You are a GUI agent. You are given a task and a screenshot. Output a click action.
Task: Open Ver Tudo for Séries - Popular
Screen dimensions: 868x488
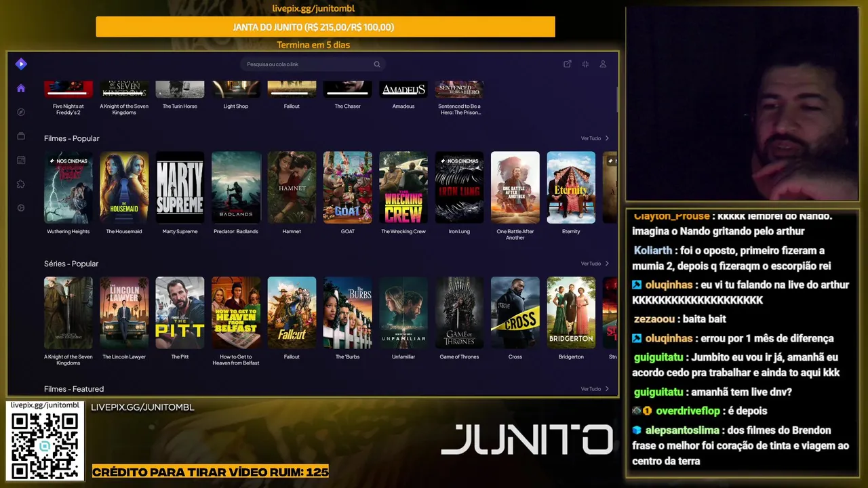(x=595, y=264)
